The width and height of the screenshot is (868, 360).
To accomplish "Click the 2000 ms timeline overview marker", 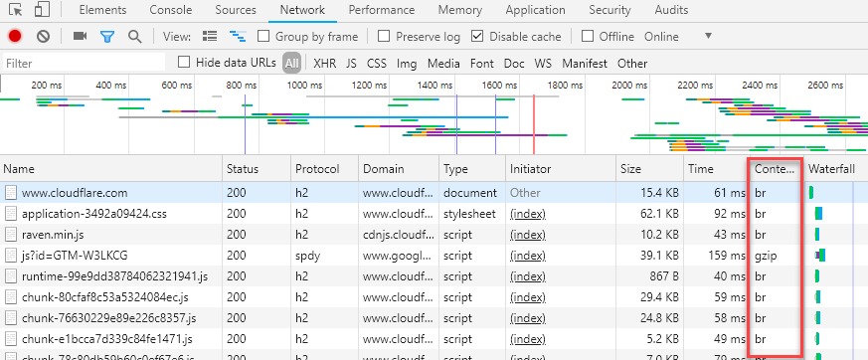I will [x=629, y=86].
